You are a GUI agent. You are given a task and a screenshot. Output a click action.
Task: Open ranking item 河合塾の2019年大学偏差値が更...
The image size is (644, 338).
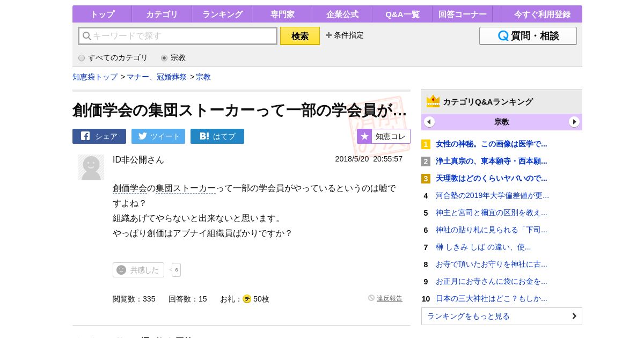493,195
